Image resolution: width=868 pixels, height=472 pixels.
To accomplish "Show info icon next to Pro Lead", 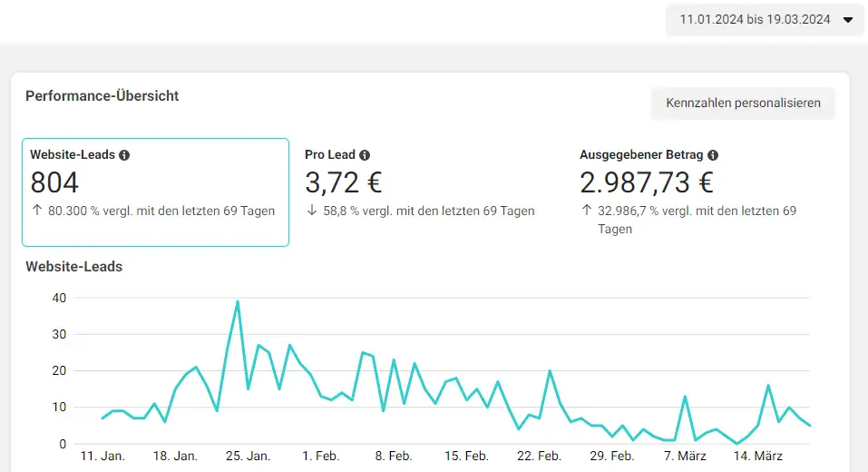I will click(365, 155).
